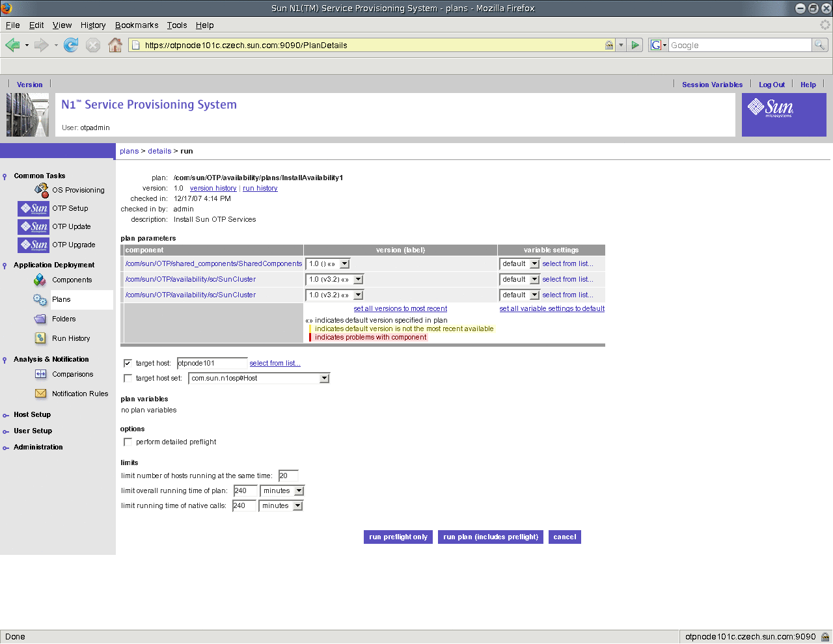
Task: Click the browser Forward arrow icon
Action: tap(41, 45)
